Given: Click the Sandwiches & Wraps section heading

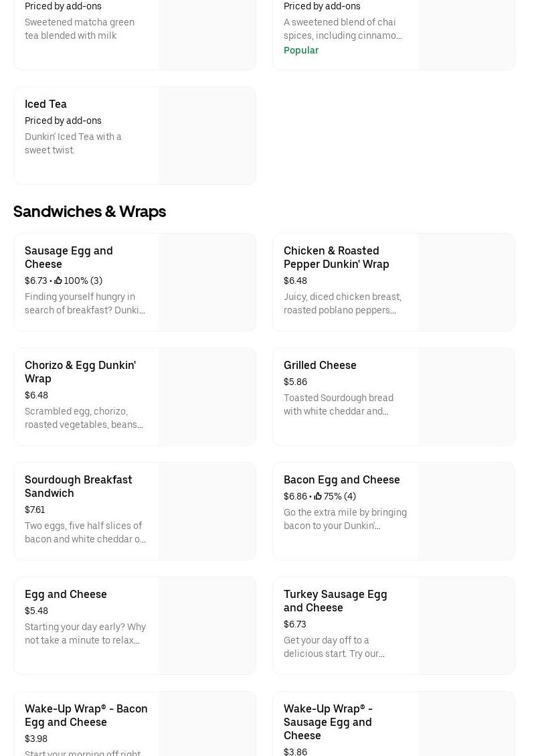Looking at the screenshot, I should coord(90,212).
